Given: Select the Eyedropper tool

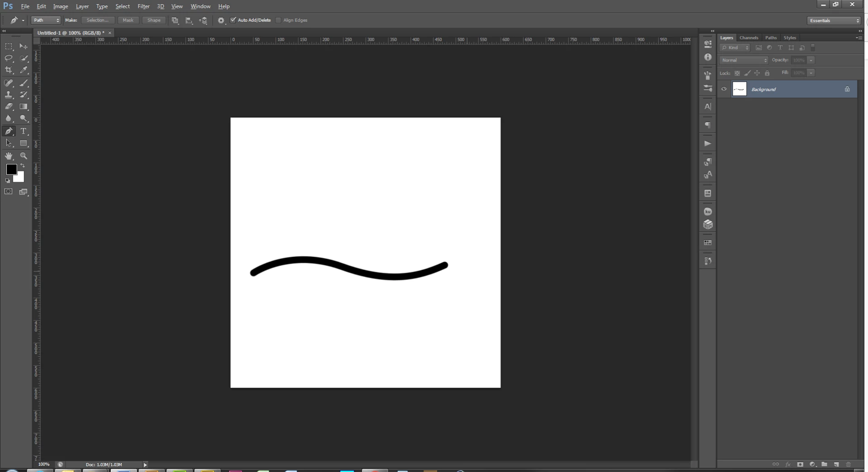Looking at the screenshot, I should click(x=24, y=70).
